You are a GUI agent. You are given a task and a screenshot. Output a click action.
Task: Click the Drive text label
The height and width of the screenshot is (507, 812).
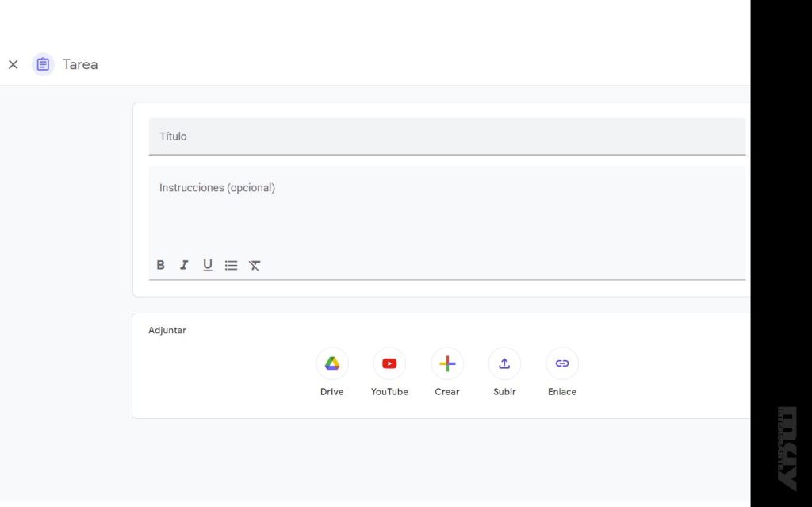(x=332, y=392)
